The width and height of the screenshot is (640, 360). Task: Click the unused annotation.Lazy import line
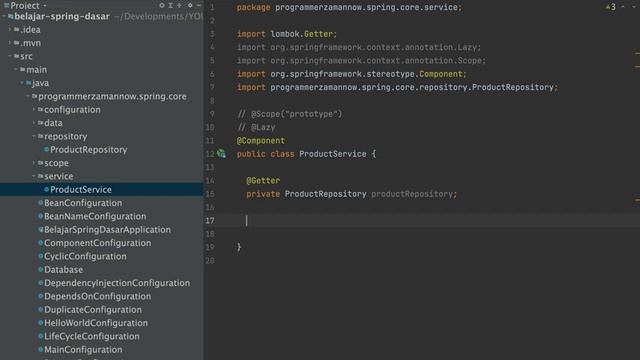point(359,47)
